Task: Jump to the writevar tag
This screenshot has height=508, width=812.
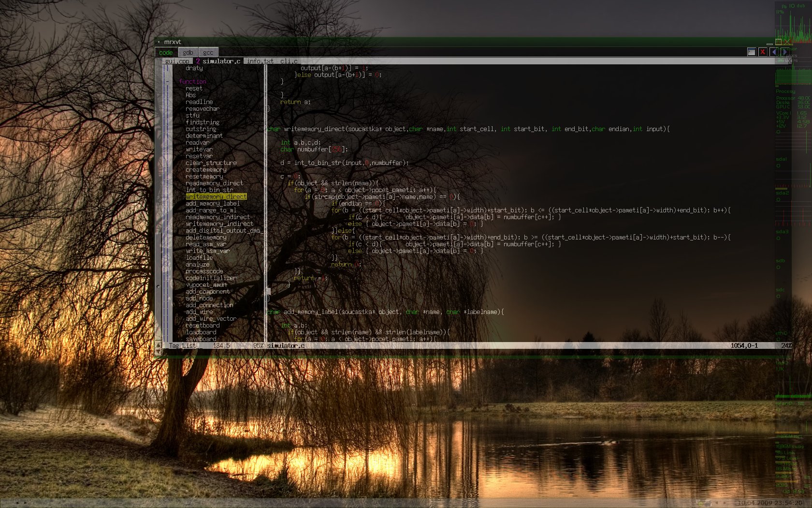Action: (x=199, y=149)
